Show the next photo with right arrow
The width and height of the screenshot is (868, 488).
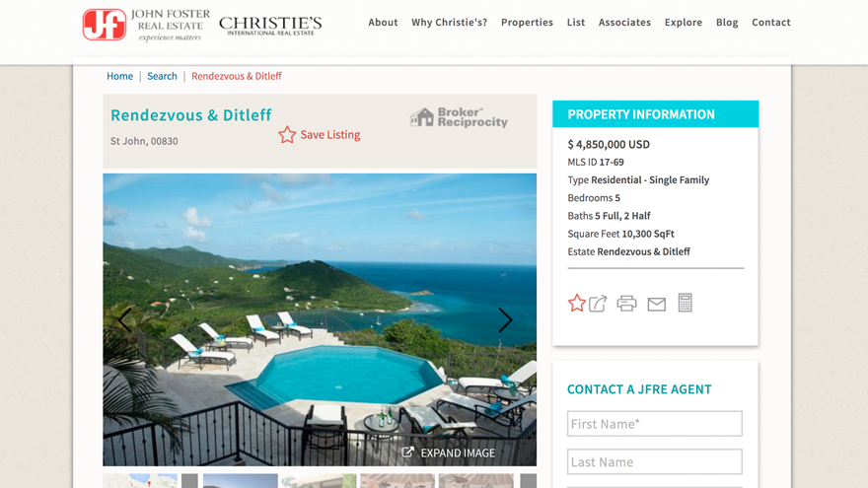(505, 319)
